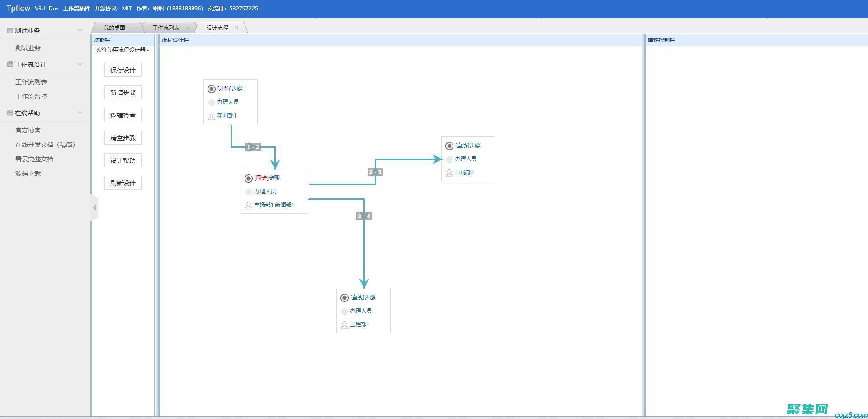This screenshot has width=868, height=419.
Task: Select the 办理人员 radio in the 开始 step
Action: point(211,103)
